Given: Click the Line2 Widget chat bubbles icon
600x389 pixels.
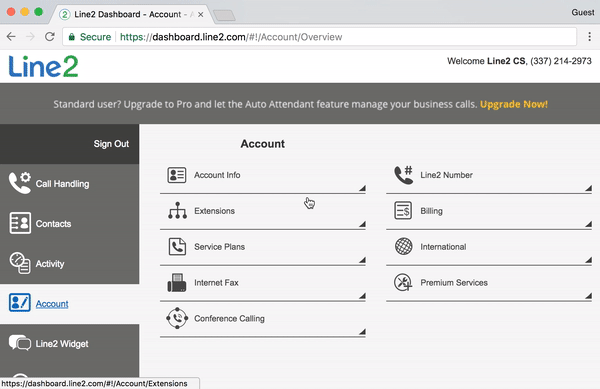Looking at the screenshot, I should click(x=20, y=343).
